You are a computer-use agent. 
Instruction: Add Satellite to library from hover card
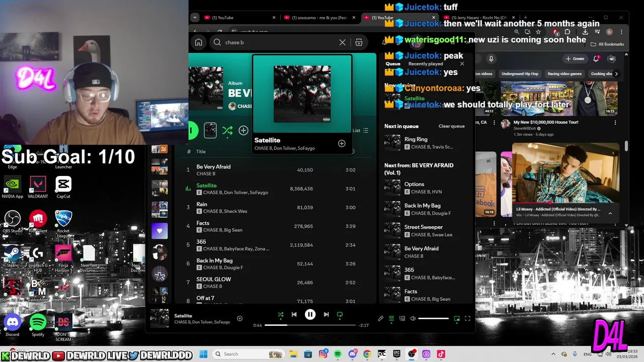point(342,143)
